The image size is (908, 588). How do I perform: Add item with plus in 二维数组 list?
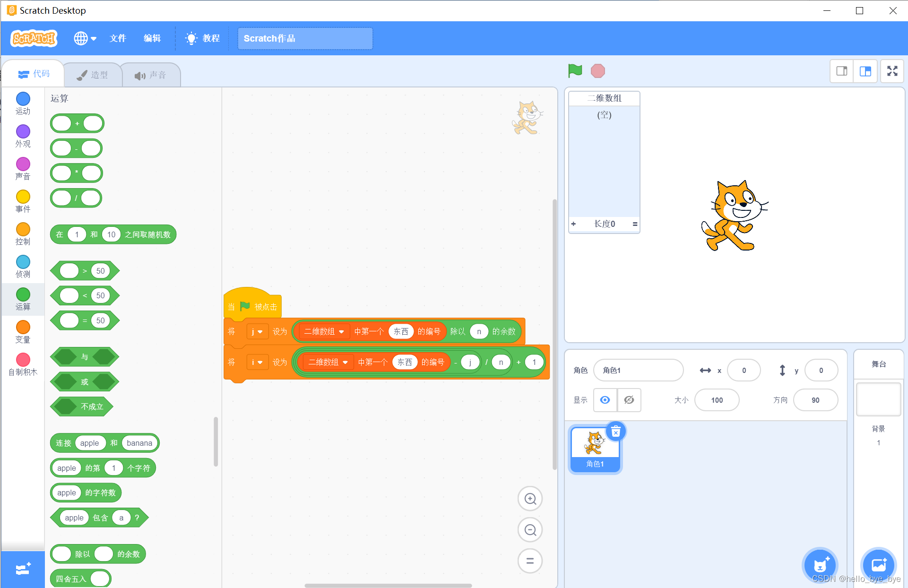tap(573, 224)
